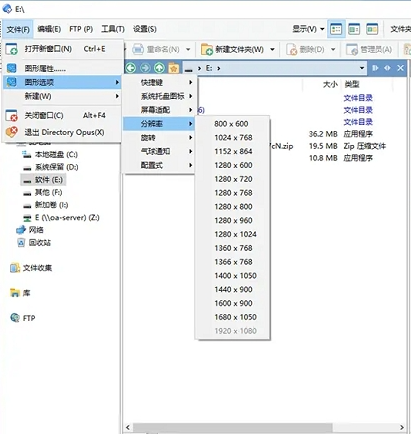Open 网络 in the folder tree
The height and width of the screenshot is (434, 411).
tap(30, 230)
